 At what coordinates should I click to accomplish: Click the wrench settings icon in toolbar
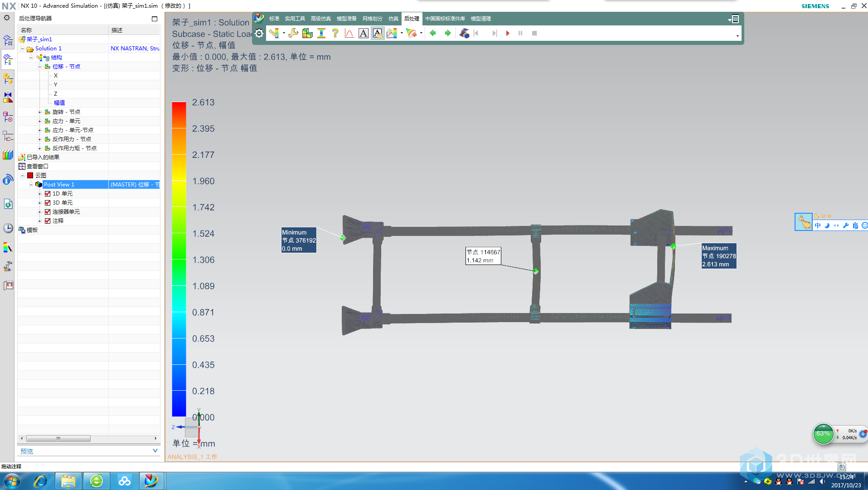[293, 33]
